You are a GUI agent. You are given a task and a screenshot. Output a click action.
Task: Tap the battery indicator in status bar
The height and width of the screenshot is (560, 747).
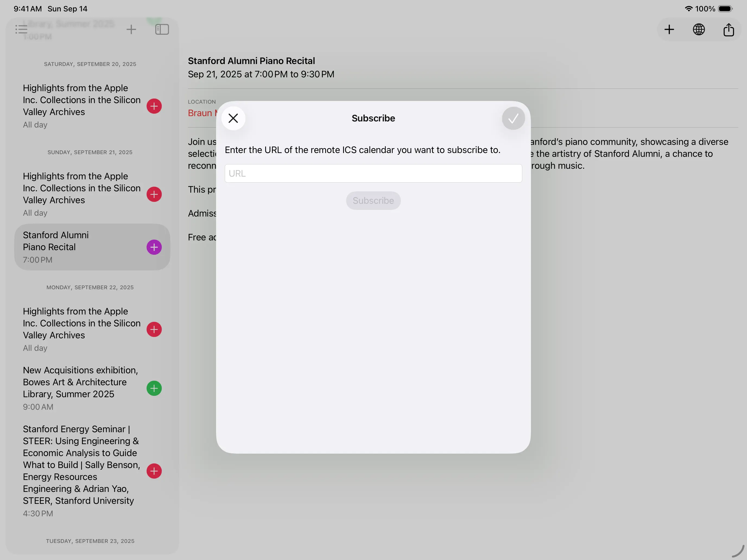(725, 9)
